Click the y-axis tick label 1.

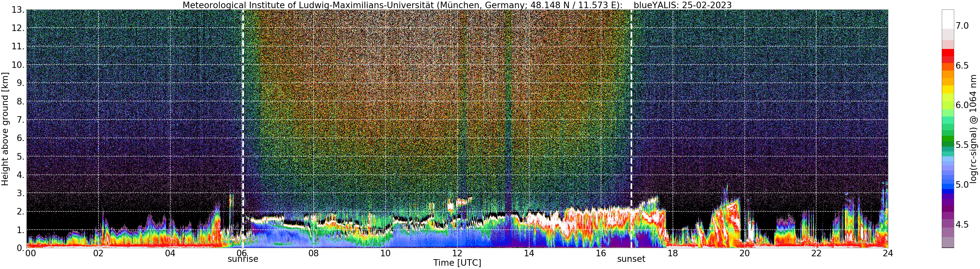(x=21, y=230)
